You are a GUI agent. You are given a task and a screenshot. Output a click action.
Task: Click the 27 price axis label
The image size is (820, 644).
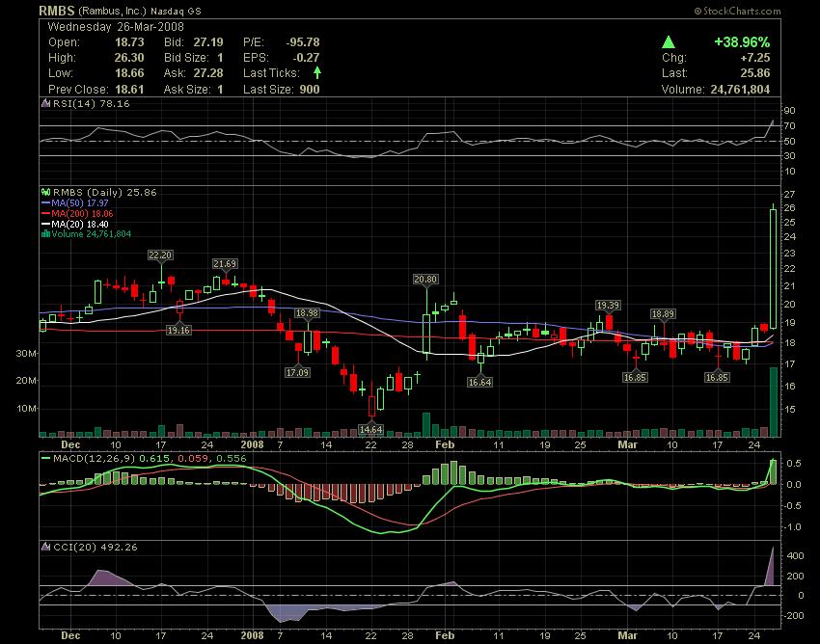click(x=790, y=195)
